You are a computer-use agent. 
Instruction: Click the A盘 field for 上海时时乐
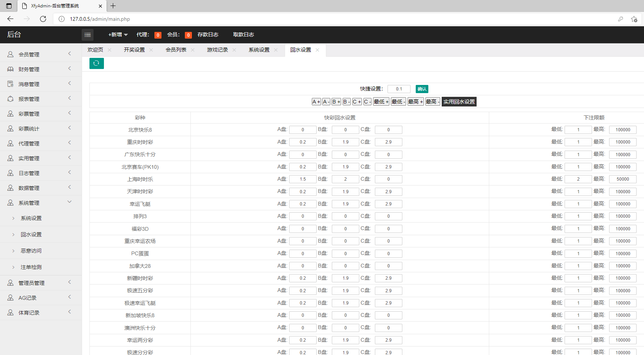click(303, 179)
